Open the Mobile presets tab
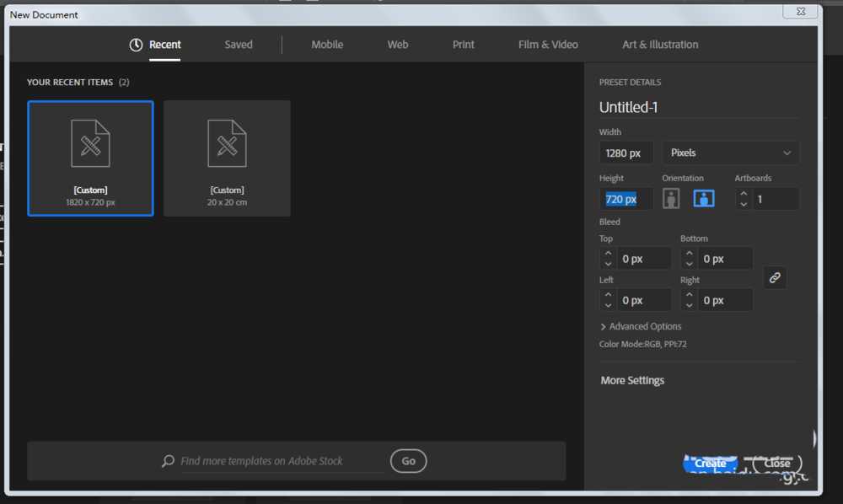Image resolution: width=843 pixels, height=504 pixels. point(327,45)
